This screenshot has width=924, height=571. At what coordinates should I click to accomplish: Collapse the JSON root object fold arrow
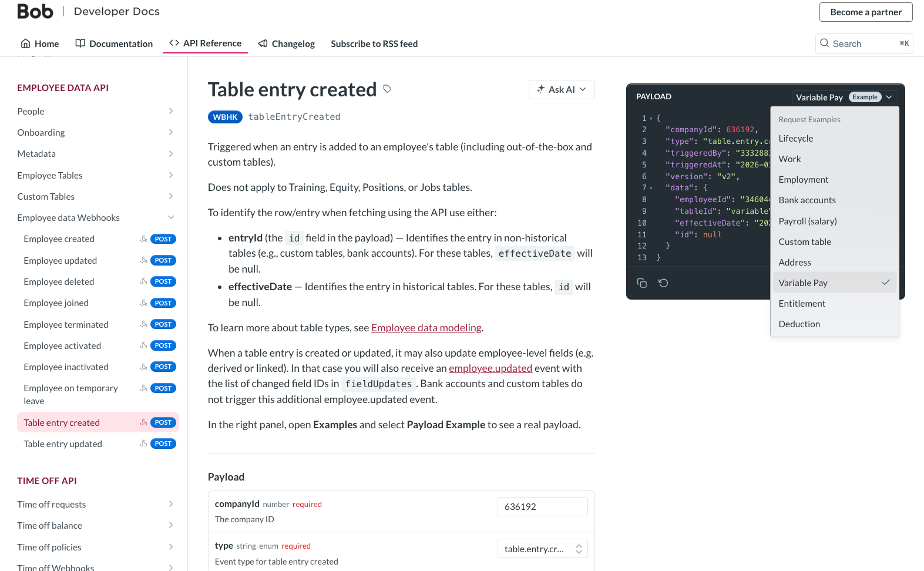(x=651, y=119)
